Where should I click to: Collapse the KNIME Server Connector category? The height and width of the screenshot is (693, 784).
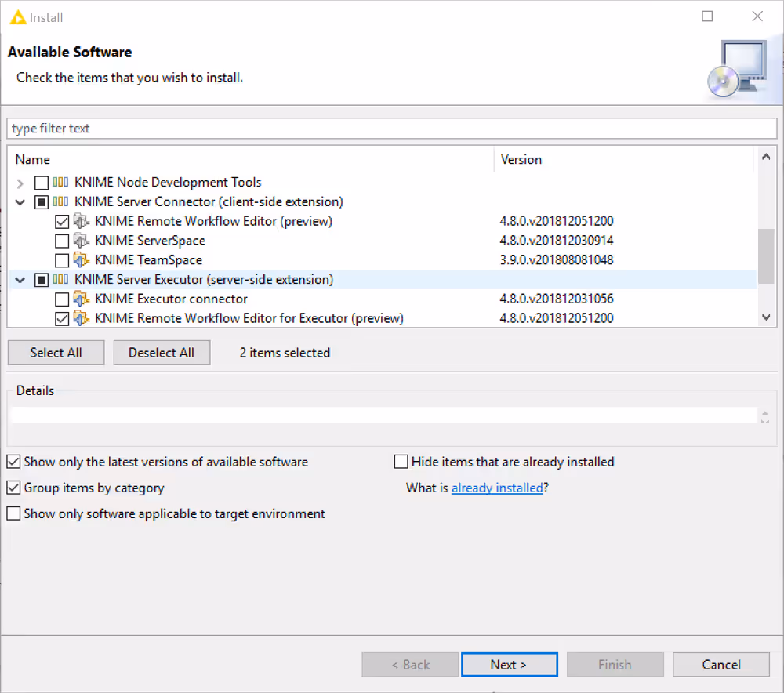point(20,201)
